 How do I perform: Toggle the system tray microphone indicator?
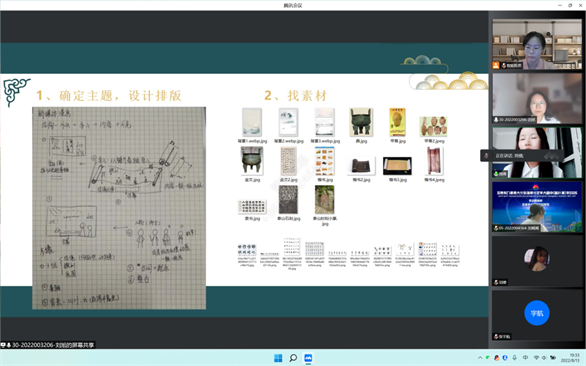click(515, 358)
